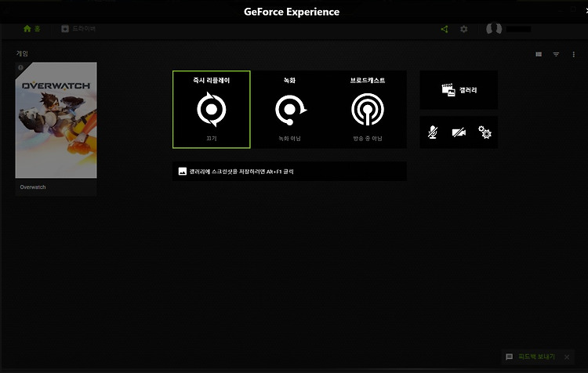Viewport: 588px width, 373px height.
Task: Click the Record (녹화) tile
Action: (289, 110)
